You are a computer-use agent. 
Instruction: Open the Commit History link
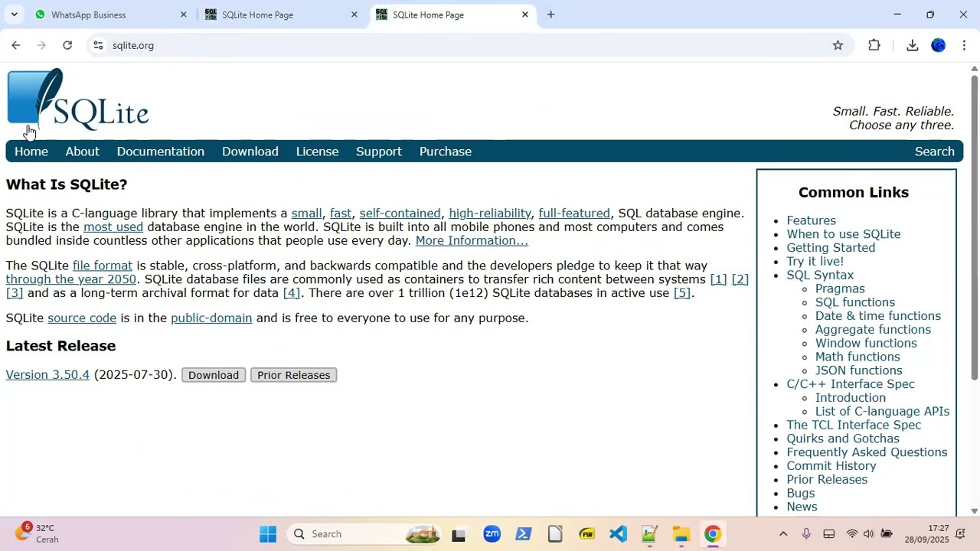point(831,466)
